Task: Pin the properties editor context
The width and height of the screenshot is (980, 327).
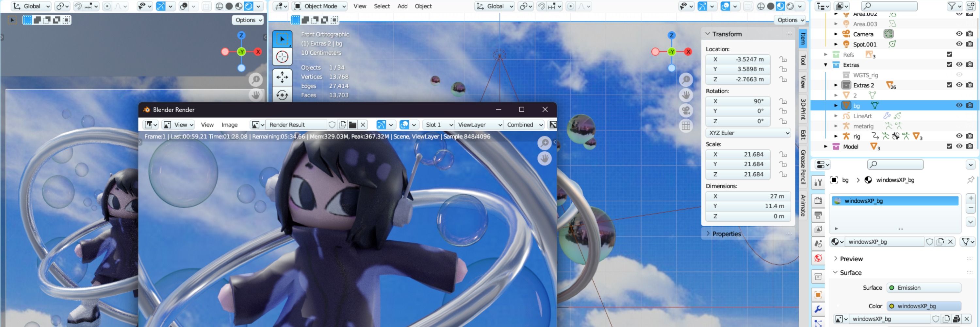Action: point(971,180)
